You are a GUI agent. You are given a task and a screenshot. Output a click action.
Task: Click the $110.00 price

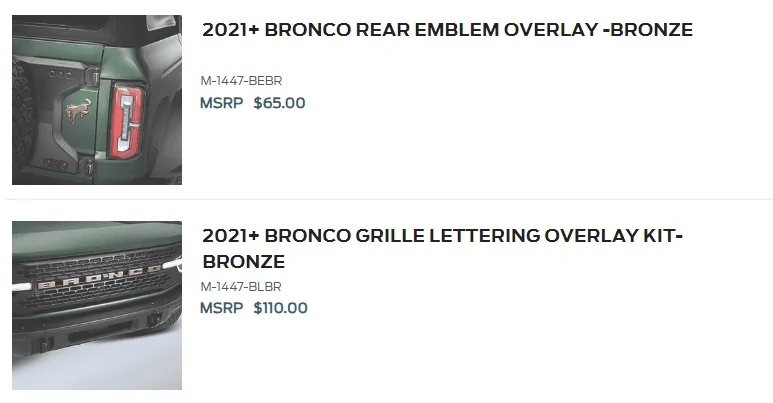pyautogui.click(x=281, y=308)
